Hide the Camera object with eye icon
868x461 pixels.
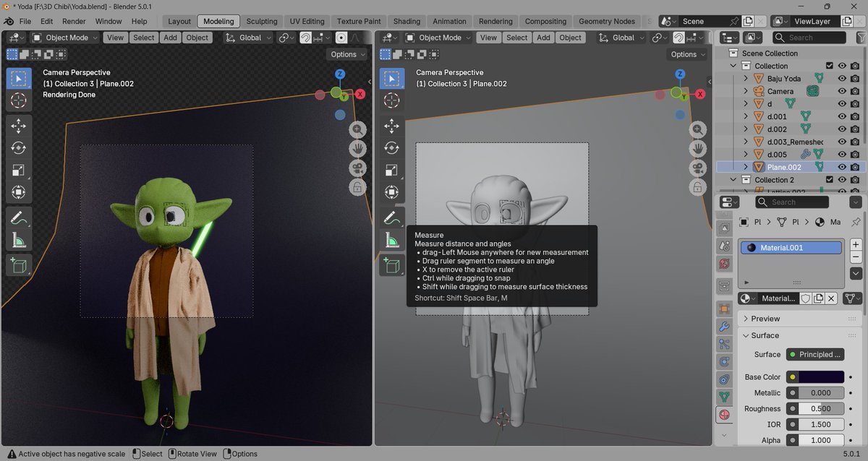click(x=842, y=91)
